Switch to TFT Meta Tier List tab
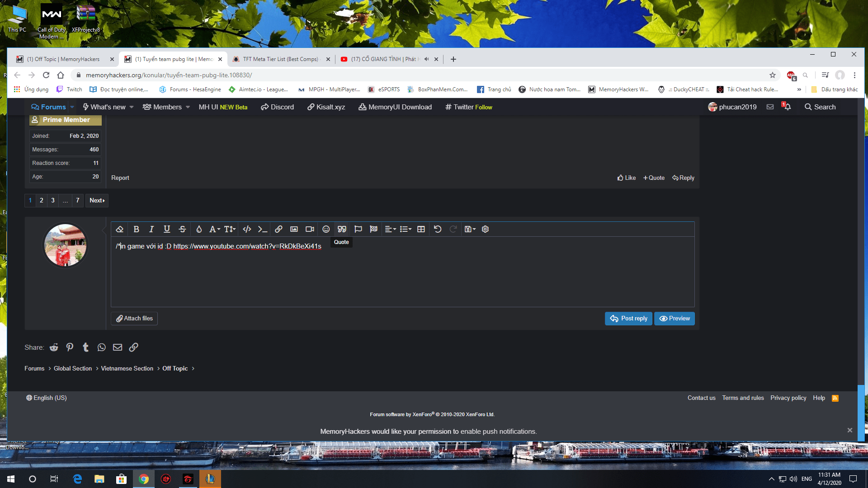This screenshot has width=868, height=488. pyautogui.click(x=280, y=59)
